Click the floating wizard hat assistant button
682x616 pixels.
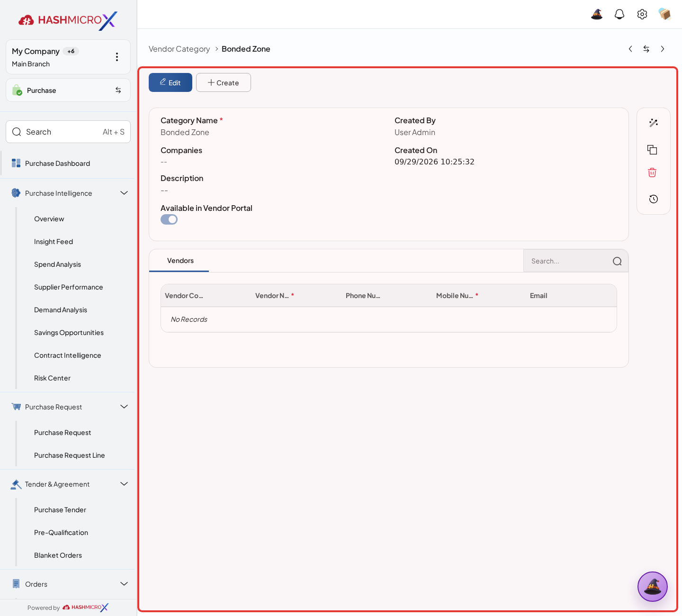653,587
